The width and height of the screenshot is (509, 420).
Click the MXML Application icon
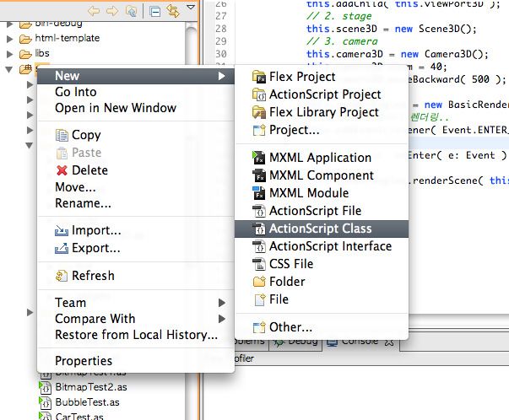[259, 158]
